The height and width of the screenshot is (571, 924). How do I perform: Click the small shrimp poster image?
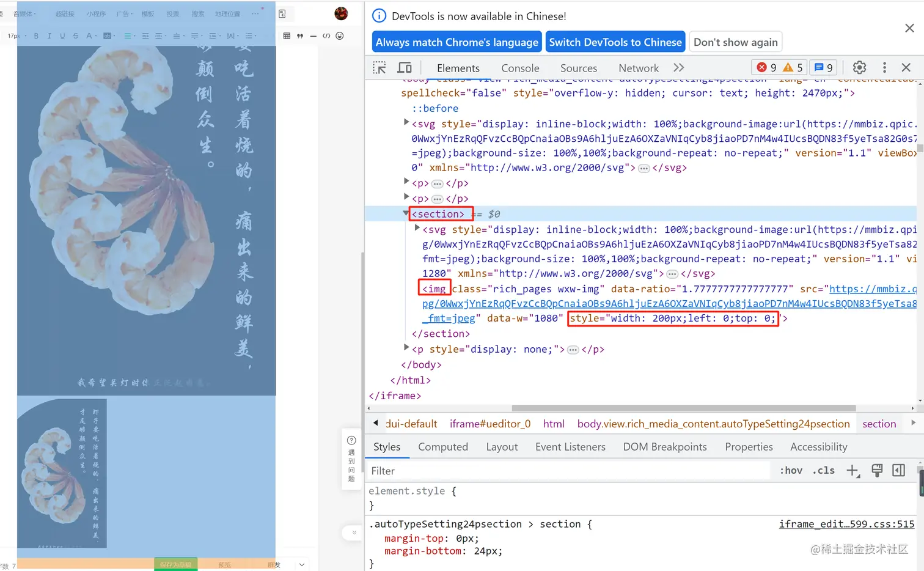62,474
